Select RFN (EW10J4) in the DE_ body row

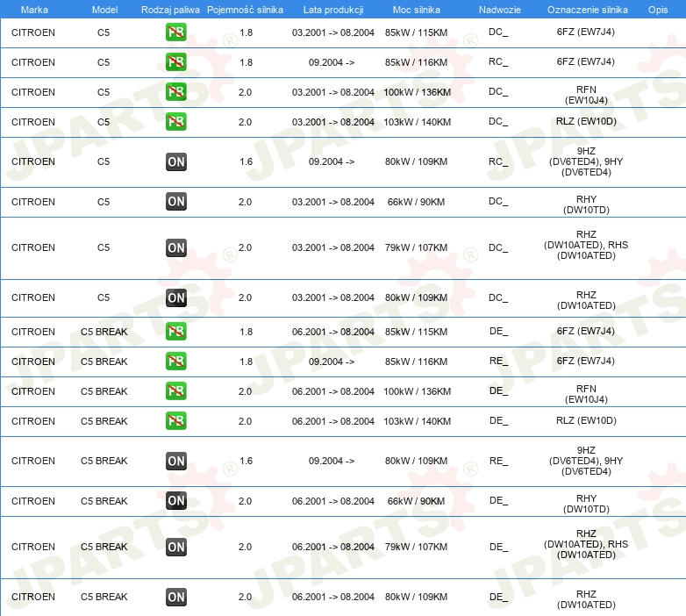(586, 394)
